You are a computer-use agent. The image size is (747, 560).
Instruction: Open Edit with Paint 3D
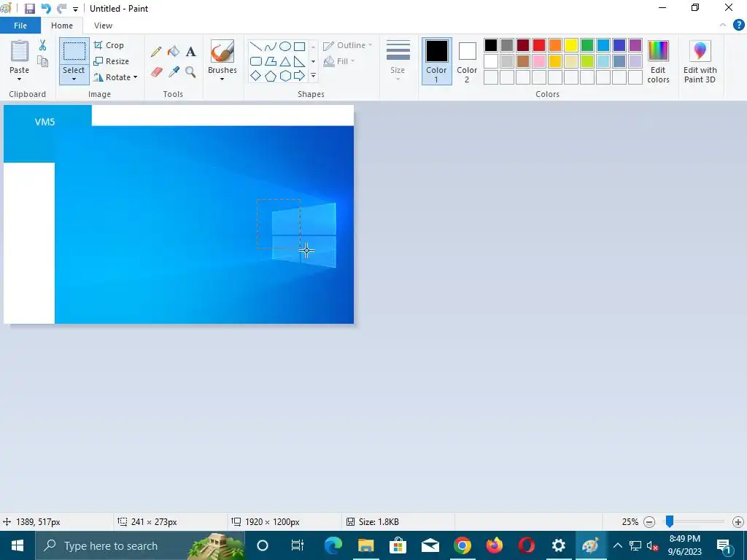tap(700, 62)
